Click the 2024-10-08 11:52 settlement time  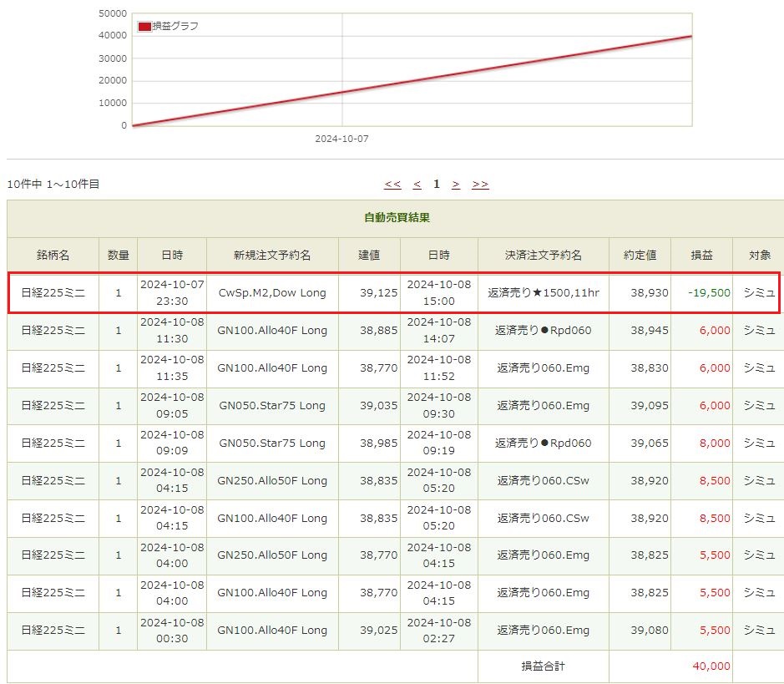439,367
